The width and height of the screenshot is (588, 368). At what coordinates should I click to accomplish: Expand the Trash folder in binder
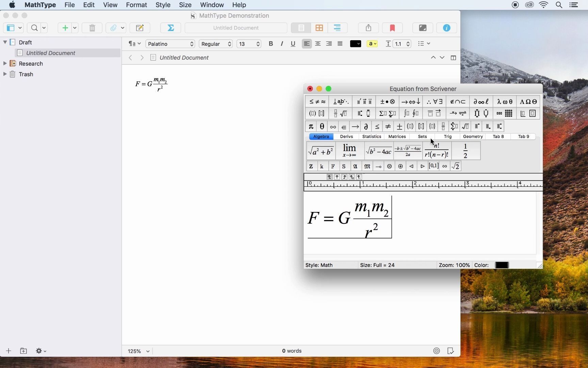point(5,74)
